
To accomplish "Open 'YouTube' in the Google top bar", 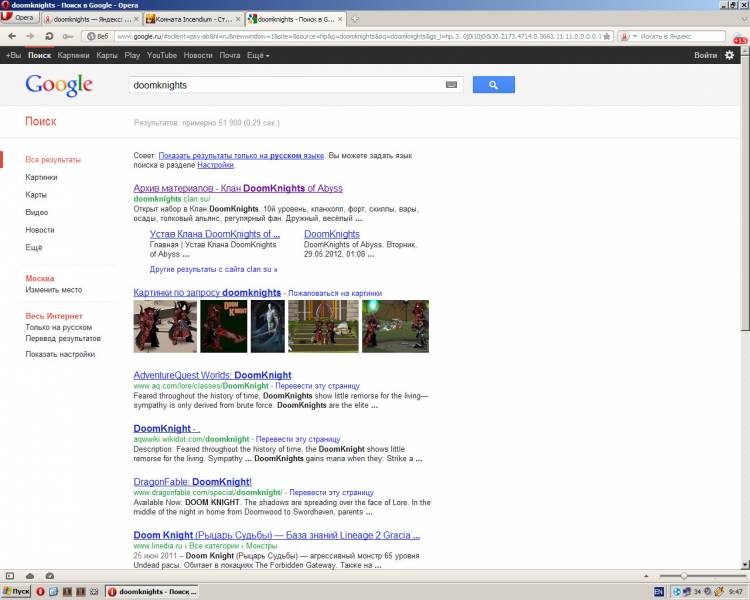I will [x=162, y=56].
